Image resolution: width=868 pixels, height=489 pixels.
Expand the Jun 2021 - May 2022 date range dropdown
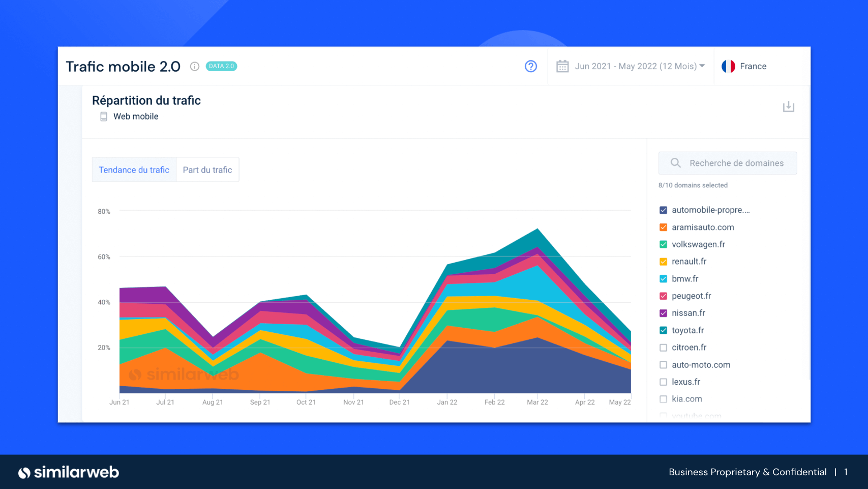pos(635,66)
